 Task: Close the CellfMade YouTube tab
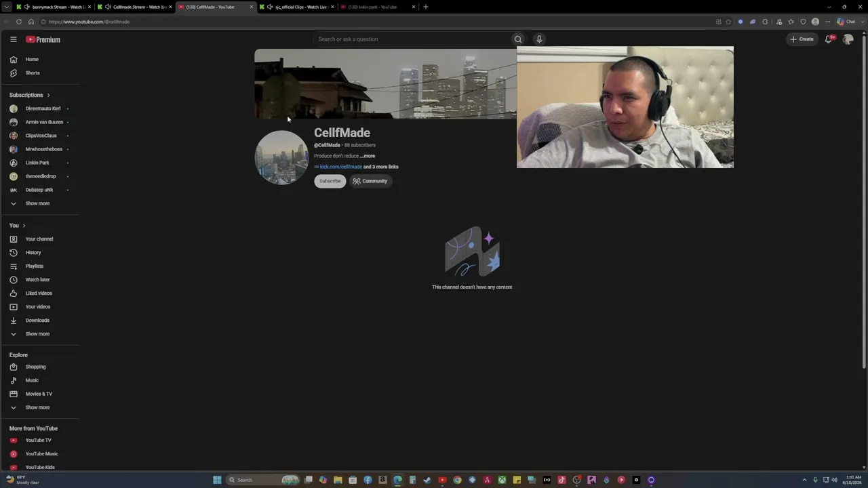[252, 7]
